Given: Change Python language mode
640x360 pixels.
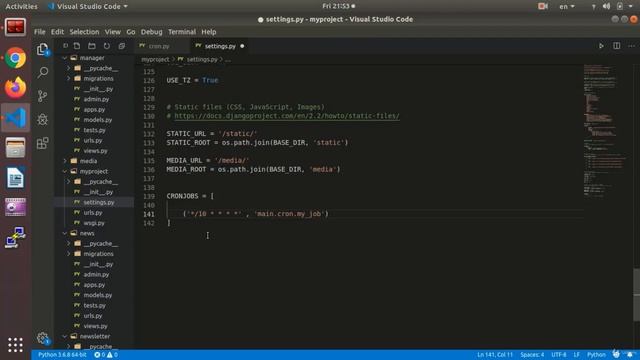Looking at the screenshot, I should (596, 355).
